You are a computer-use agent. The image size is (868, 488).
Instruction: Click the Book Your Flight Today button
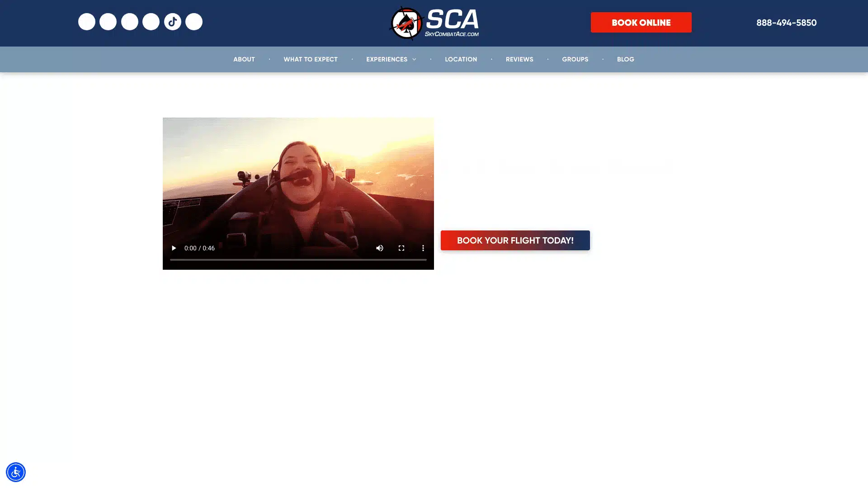click(x=515, y=240)
